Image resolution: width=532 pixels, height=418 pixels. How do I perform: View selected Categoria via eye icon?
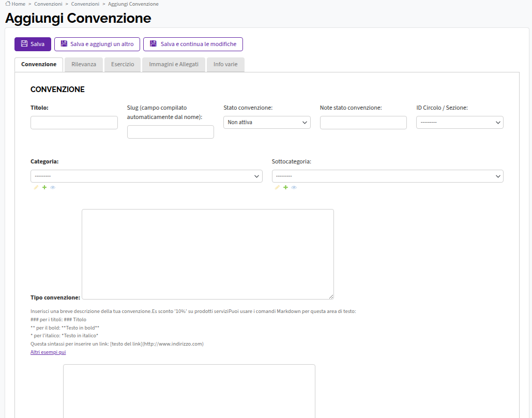click(53, 187)
